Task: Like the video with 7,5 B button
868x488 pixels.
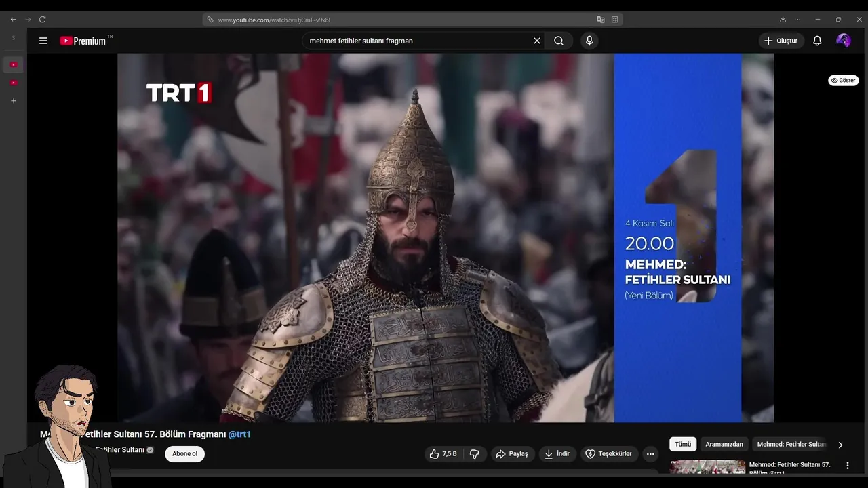Action: coord(443,454)
